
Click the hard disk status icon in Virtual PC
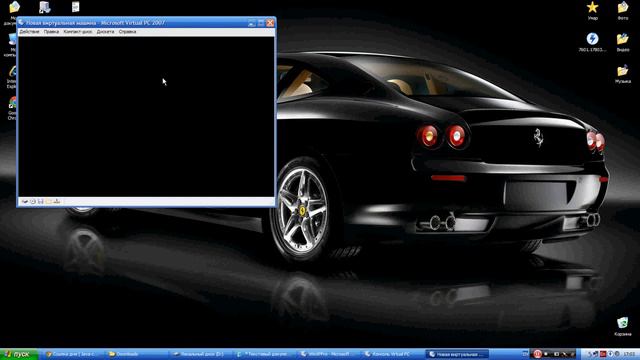click(x=25, y=202)
